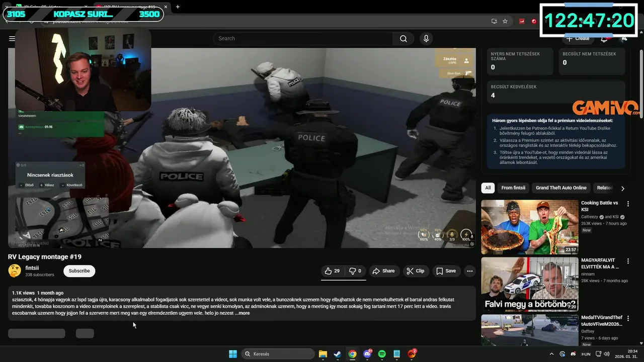Screen dimensions: 644x362
Task: Open Cooking Battle vs KSI thumbnail
Action: pos(530,227)
